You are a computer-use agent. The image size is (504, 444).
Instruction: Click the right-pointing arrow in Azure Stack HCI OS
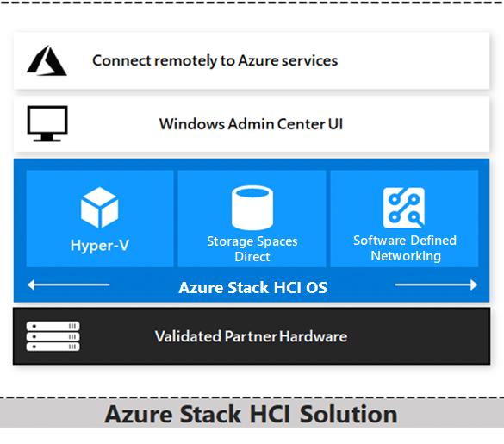[436, 285]
